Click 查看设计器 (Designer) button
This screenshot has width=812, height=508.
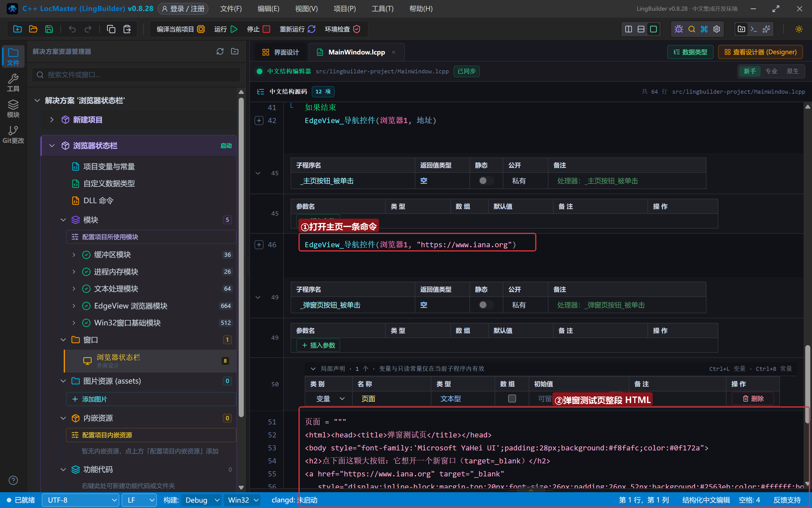[x=760, y=52]
